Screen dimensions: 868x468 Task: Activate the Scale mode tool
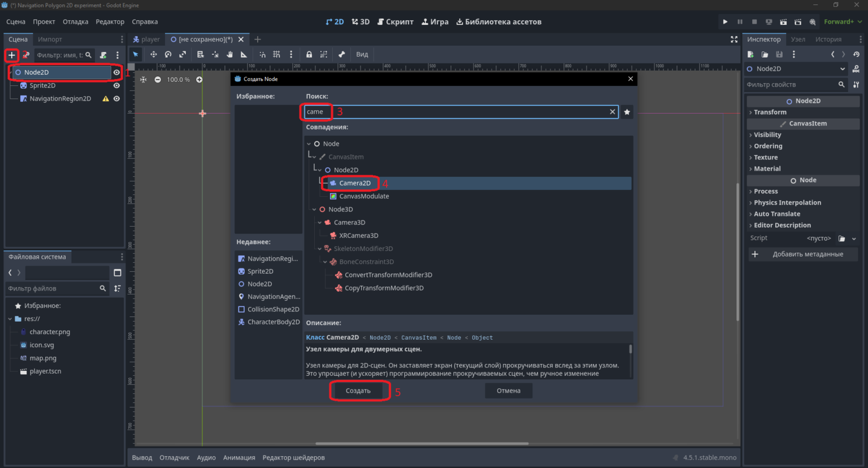[x=183, y=54]
